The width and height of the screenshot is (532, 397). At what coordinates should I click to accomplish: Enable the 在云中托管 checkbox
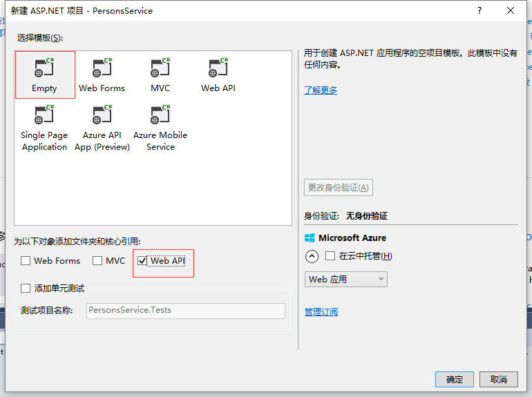(x=330, y=255)
